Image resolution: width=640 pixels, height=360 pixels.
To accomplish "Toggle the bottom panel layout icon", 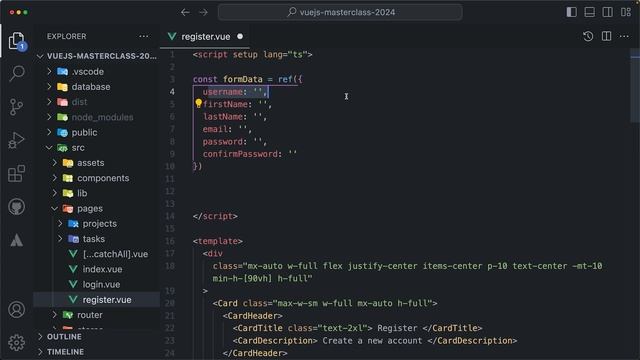I will point(589,12).
